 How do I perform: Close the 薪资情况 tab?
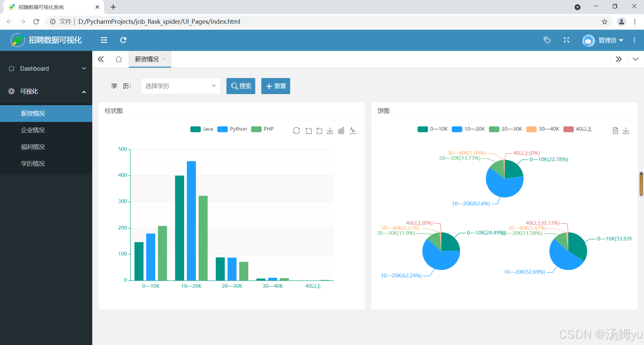(164, 59)
